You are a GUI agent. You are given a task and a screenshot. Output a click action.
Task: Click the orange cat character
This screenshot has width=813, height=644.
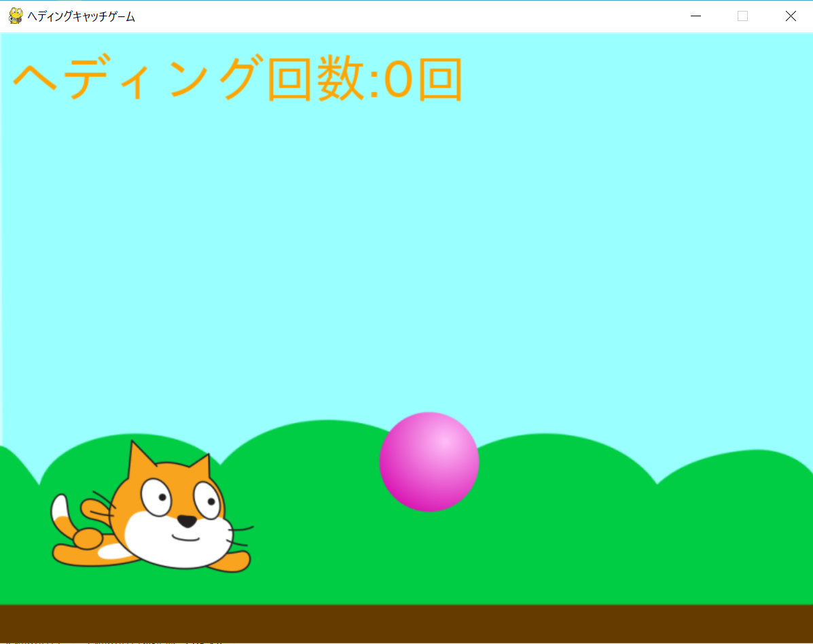(152, 507)
